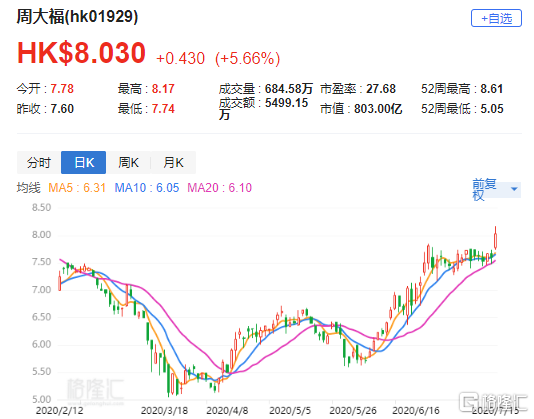
Task: Click the MA5 : 6.31 indicator label
Action: [77, 188]
